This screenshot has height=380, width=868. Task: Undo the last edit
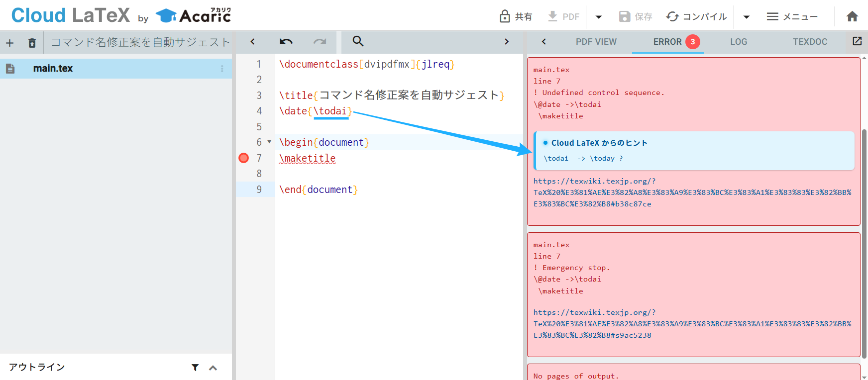click(286, 42)
